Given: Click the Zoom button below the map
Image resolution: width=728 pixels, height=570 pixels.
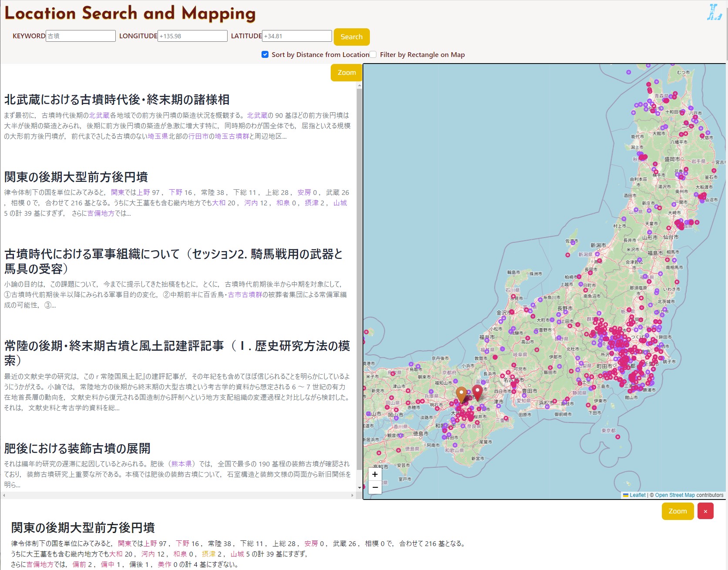Looking at the screenshot, I should (678, 511).
